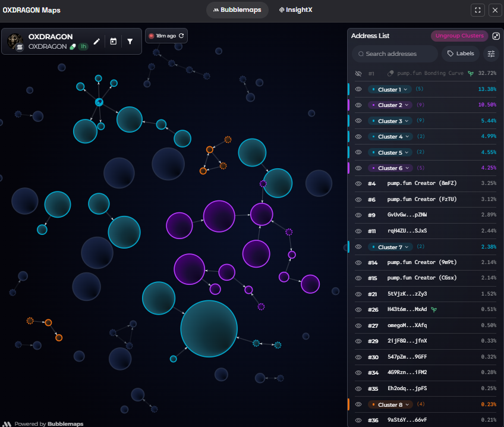Viewport: 504px width, 427px height.
Task: Select address row #30 547pZm...9GFF
Action: pyautogui.click(x=426, y=357)
